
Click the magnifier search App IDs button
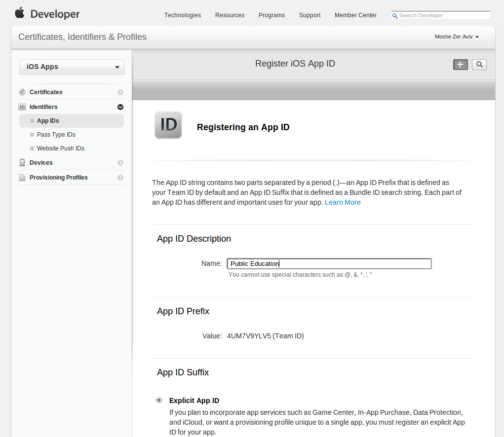[479, 65]
